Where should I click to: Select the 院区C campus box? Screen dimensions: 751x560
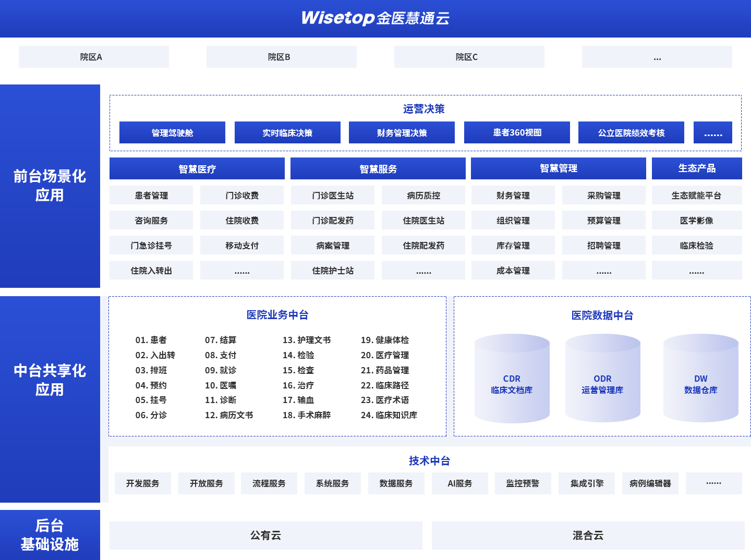(469, 57)
